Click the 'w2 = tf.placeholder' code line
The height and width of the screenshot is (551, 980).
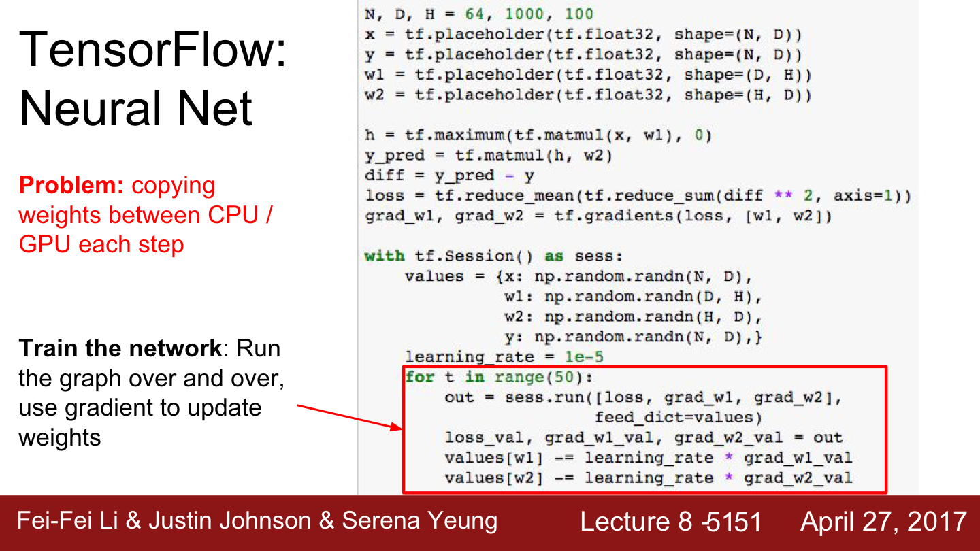tap(588, 95)
